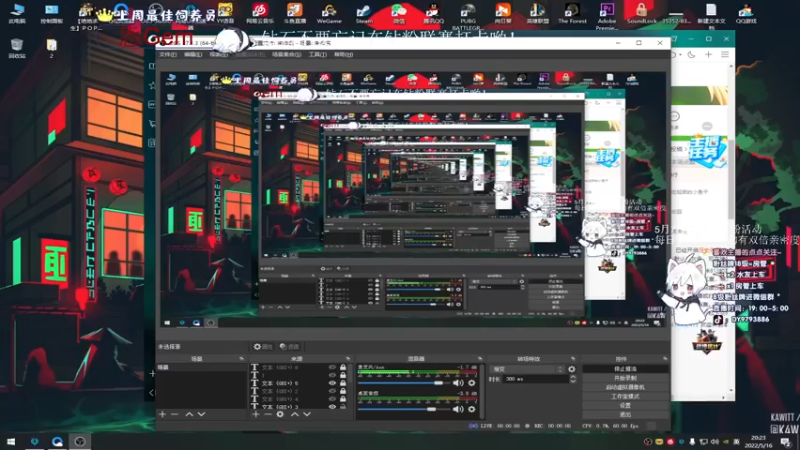Add a new scene with plus icon
The width and height of the screenshot is (800, 450).
(162, 414)
